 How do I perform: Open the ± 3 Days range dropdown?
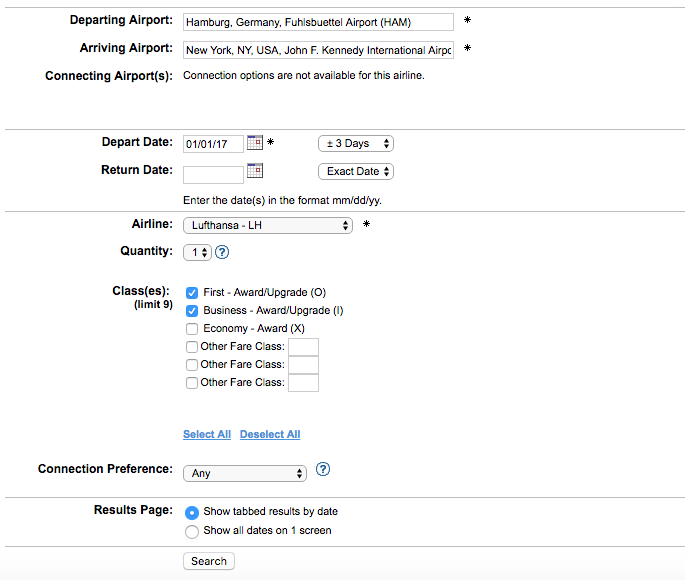pyautogui.click(x=355, y=144)
